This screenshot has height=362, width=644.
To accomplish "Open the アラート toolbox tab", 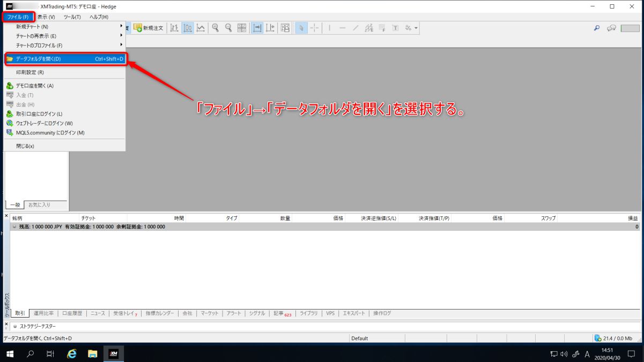I will click(x=234, y=313).
